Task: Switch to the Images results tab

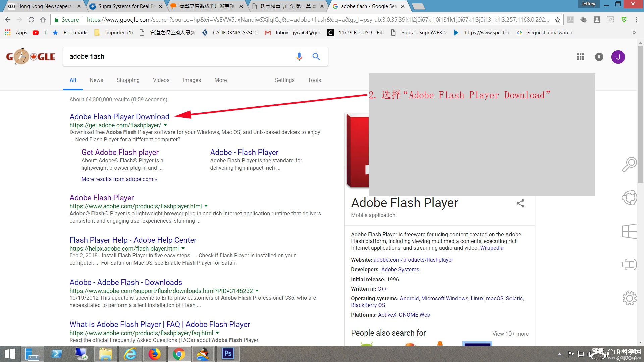Action: (192, 80)
